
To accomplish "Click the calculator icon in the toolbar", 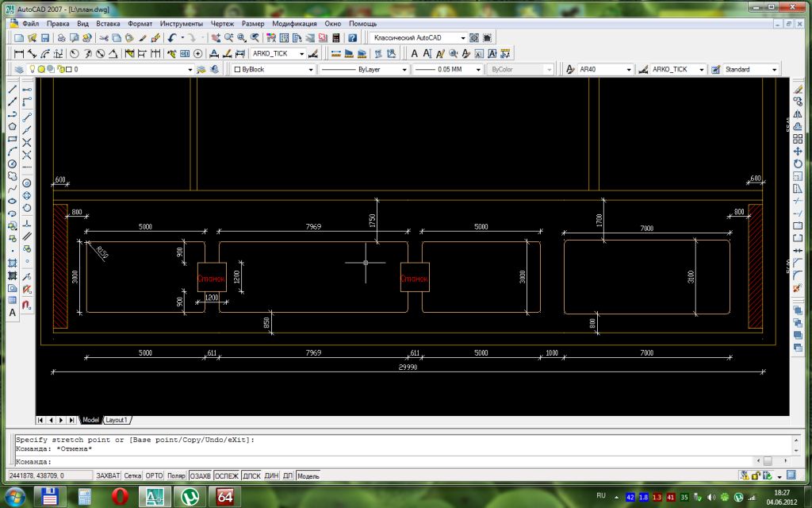I will click(x=336, y=38).
